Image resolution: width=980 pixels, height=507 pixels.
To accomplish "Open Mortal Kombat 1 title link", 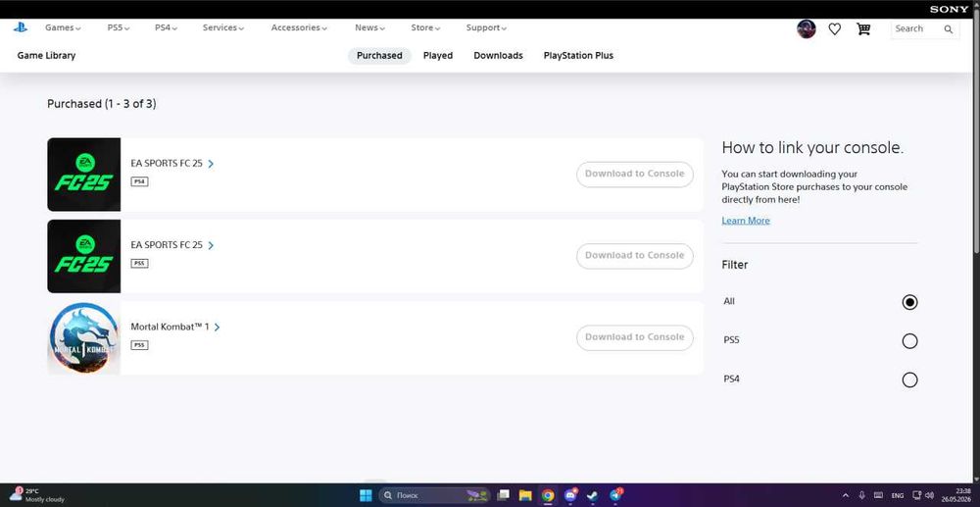I will [175, 327].
